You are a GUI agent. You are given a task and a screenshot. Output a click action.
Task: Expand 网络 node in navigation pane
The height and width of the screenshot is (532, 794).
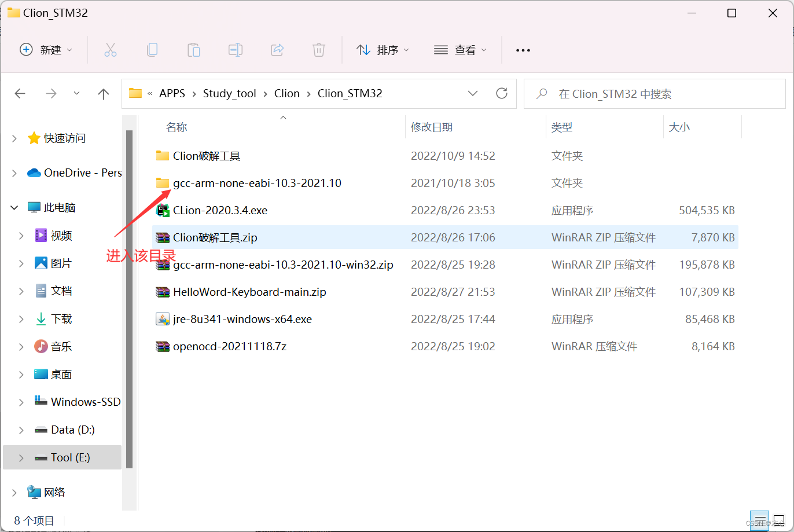[14, 493]
